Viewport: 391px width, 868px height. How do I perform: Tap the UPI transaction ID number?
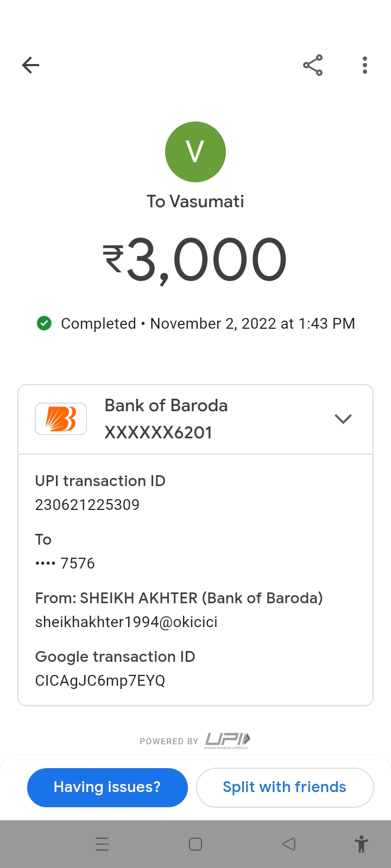[87, 505]
